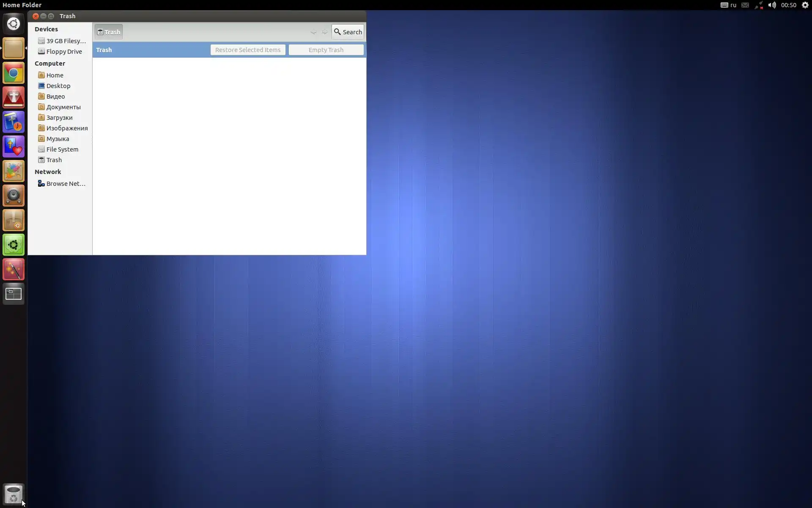Open Загрузки folder in sidebar
Viewport: 812px width, 508px height.
point(59,118)
